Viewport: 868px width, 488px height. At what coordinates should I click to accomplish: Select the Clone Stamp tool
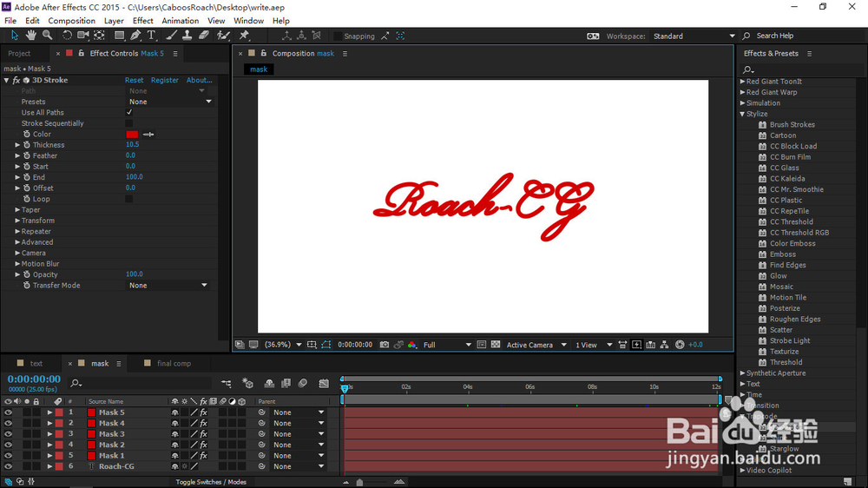tap(187, 36)
